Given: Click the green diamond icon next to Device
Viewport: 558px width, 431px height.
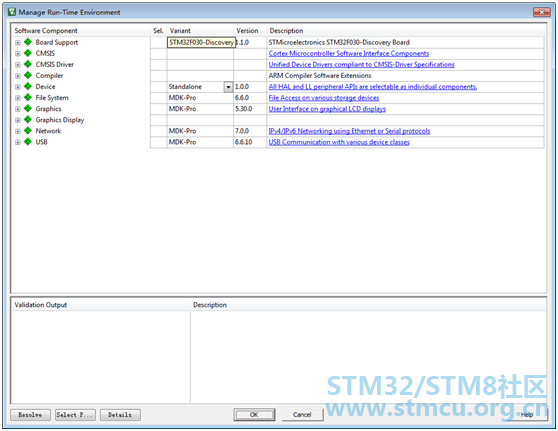Looking at the screenshot, I should [28, 86].
